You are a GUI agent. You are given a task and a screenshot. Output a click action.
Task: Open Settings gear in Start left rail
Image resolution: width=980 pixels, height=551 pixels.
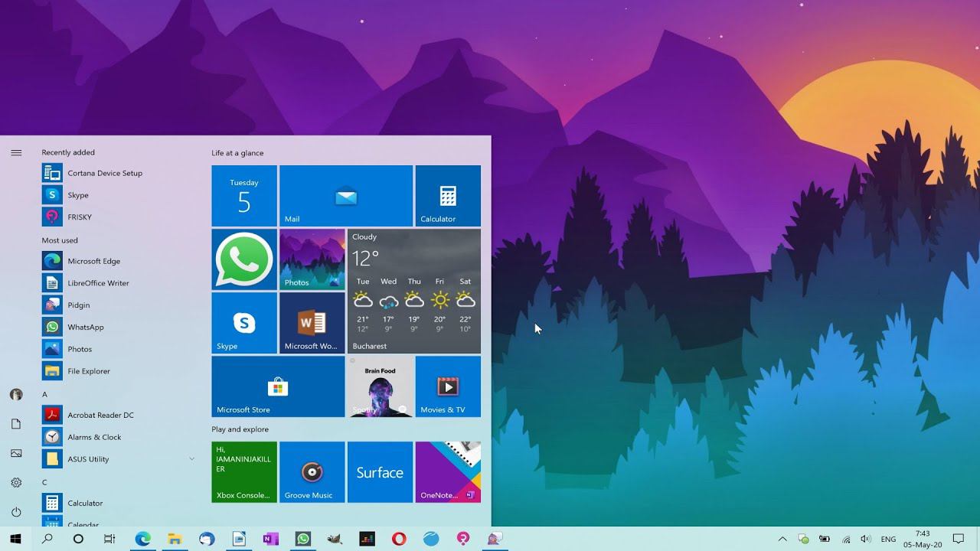[x=16, y=483]
